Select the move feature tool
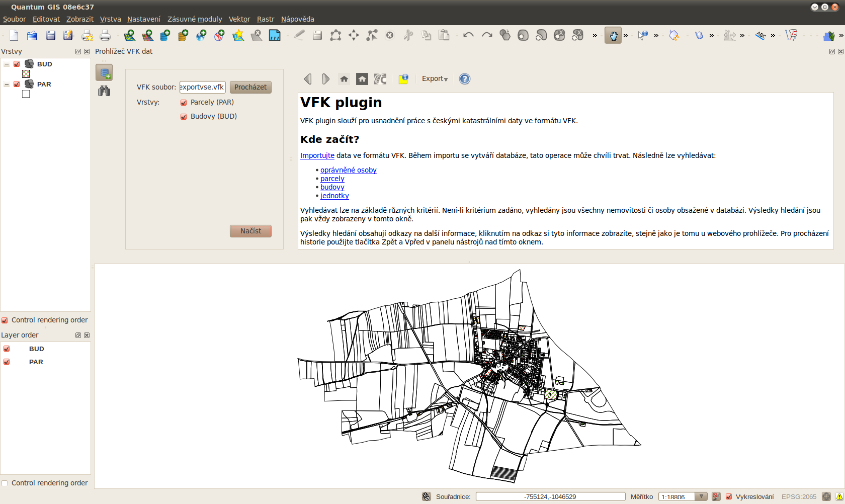Viewport: 845px width, 504px height. pos(354,35)
